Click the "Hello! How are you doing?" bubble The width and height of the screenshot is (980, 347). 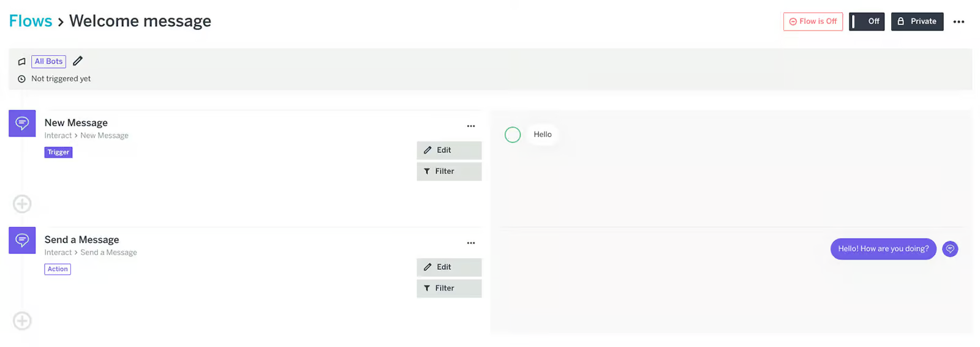coord(883,249)
